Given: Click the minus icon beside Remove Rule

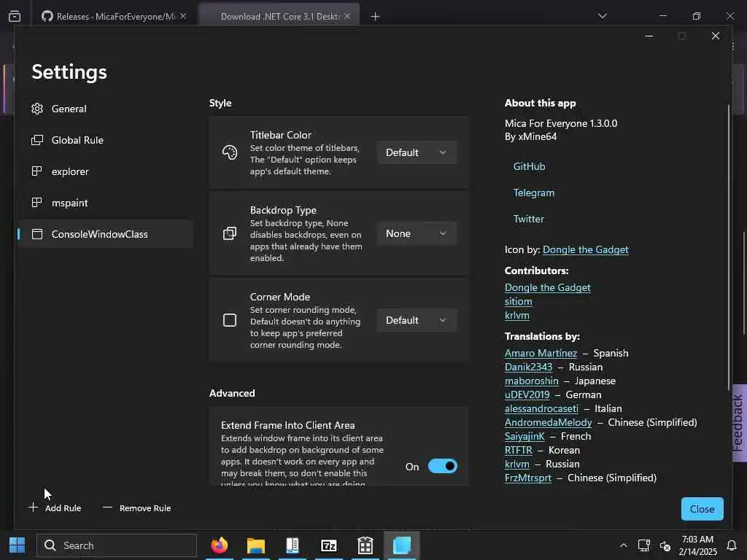Looking at the screenshot, I should pos(107,507).
